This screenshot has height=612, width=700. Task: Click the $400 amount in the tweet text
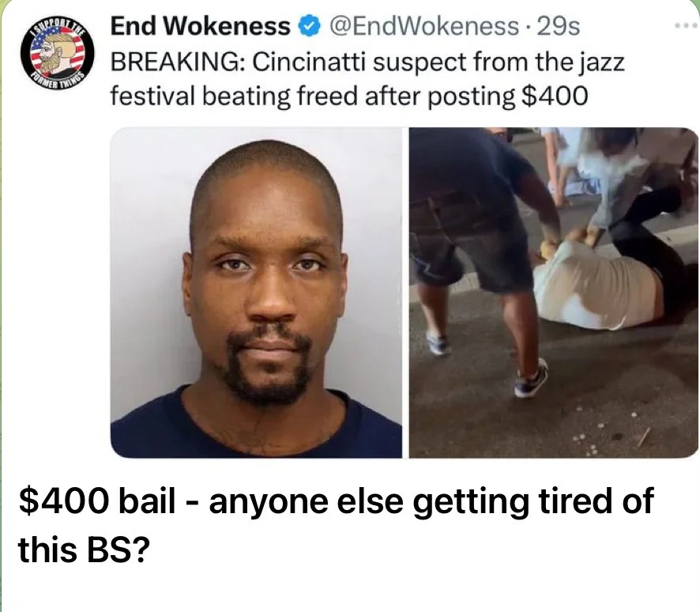555,96
